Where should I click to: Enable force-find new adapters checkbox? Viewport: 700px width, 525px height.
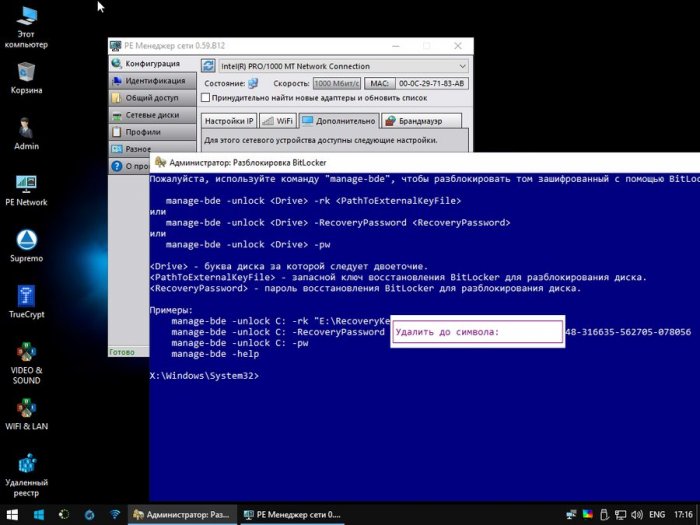click(206, 98)
